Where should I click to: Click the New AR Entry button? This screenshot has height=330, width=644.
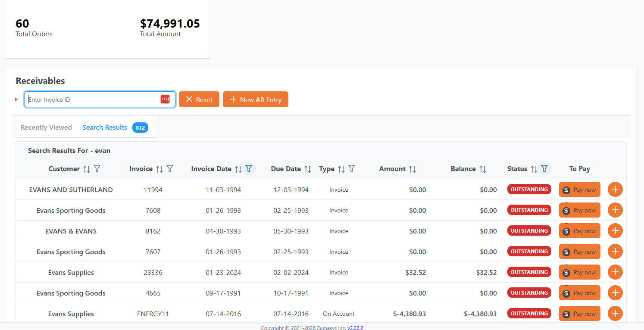click(255, 99)
